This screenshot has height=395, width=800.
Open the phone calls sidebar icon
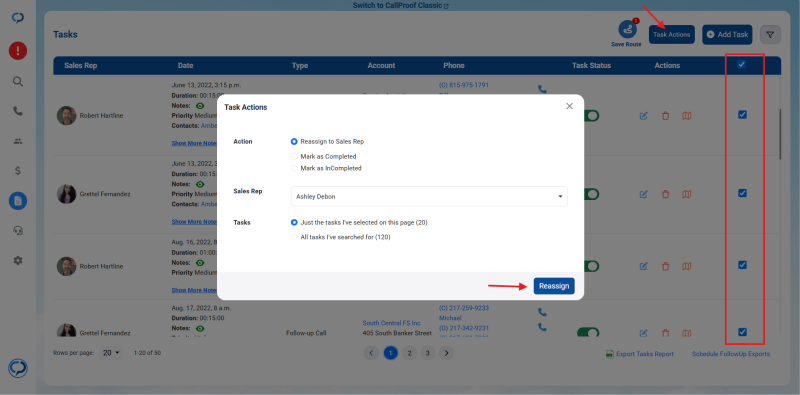pyautogui.click(x=18, y=111)
